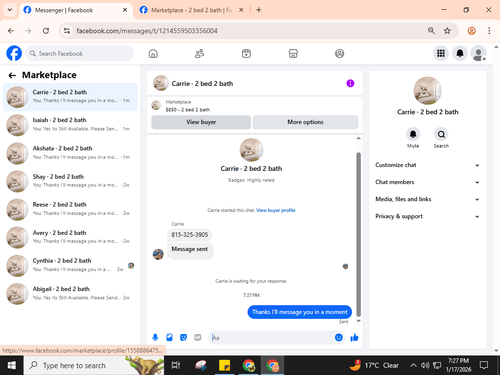Open Shay - 2 bed 2 bath conversation
This screenshot has width=500, height=375.
click(70, 181)
